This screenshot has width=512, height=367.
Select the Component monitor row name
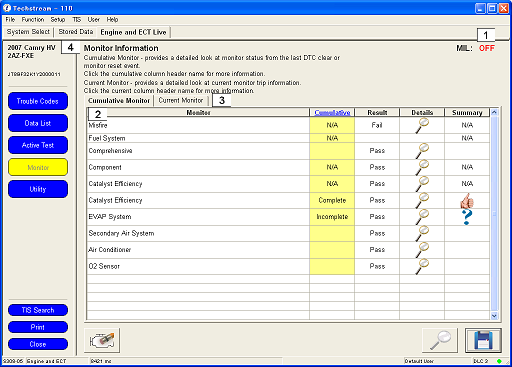click(x=105, y=167)
